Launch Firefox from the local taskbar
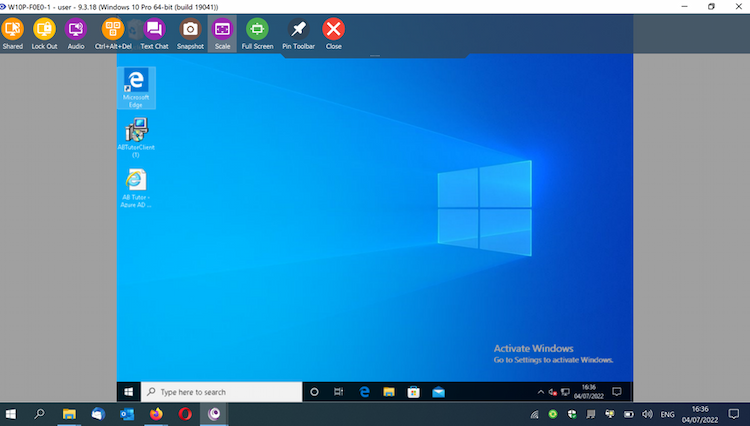The height and width of the screenshot is (426, 750). click(x=156, y=414)
